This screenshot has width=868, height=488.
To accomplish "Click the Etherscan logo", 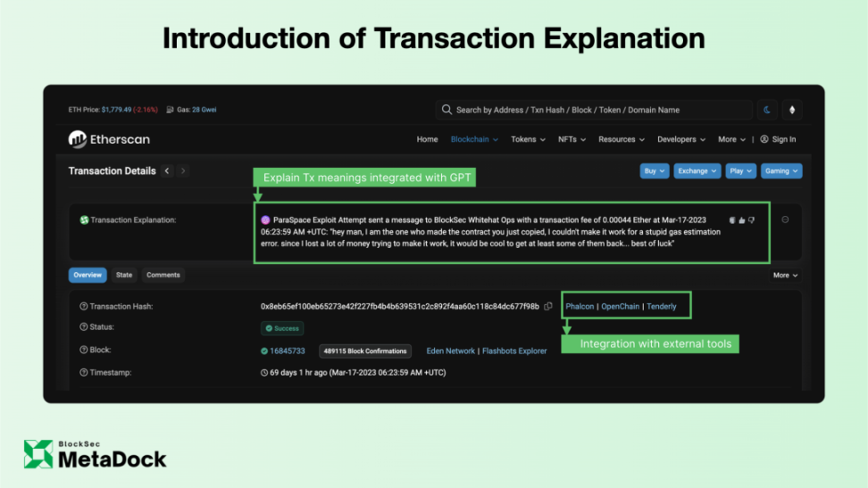I will (x=109, y=139).
